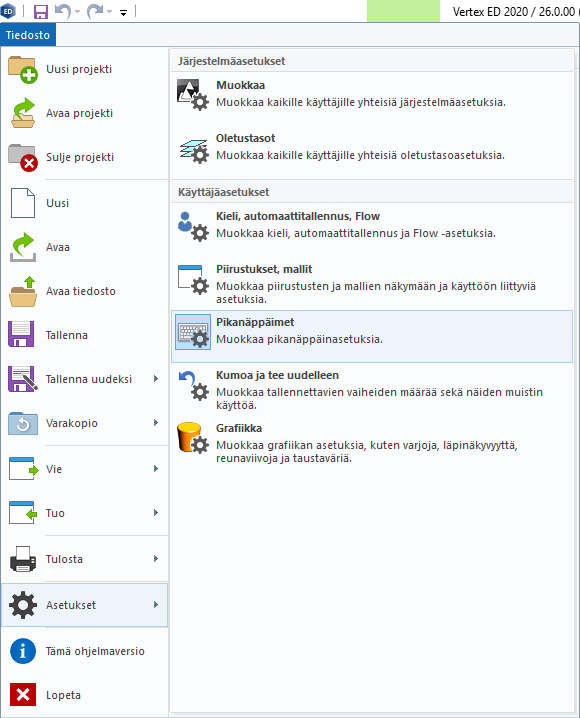Click the Varakopio backup folder icon
Viewport: 580px width, 718px height.
point(22,423)
